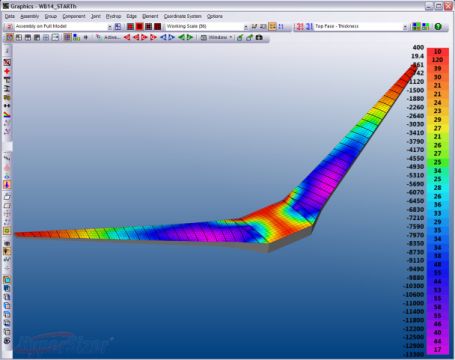
Task: Toggle the highlighted orange sort icon
Action: 272,26
